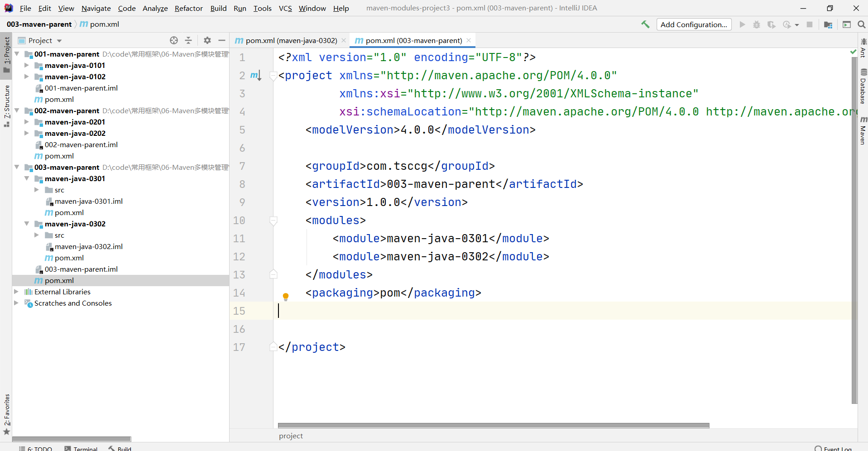Viewport: 868px width, 451px height.
Task: Hide the Project panel with minus icon
Action: [x=222, y=40]
